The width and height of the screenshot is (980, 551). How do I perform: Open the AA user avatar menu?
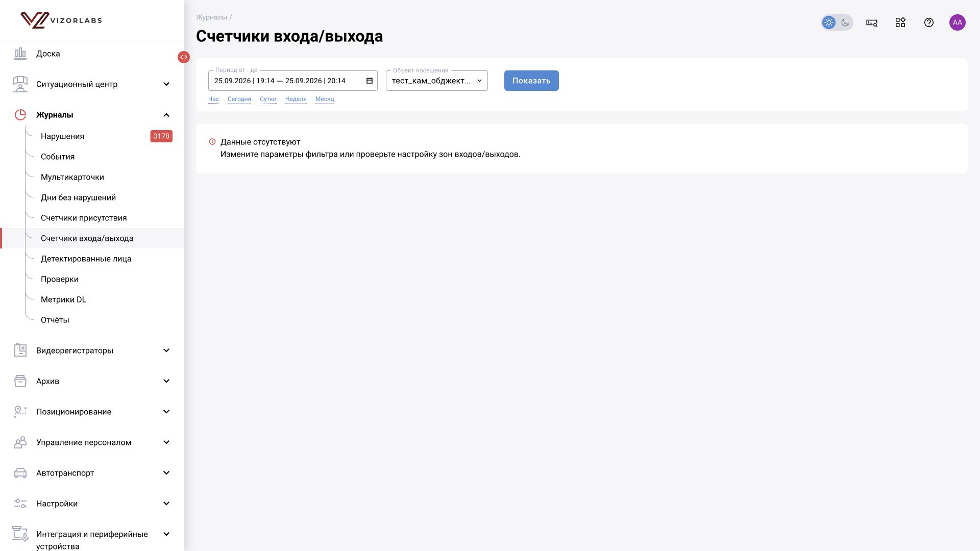958,22
